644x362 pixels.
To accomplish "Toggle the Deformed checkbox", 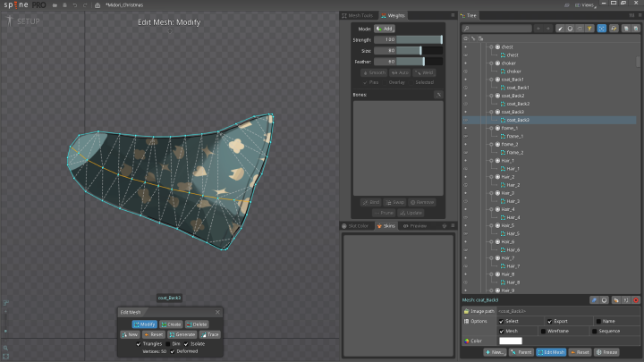I will (173, 351).
